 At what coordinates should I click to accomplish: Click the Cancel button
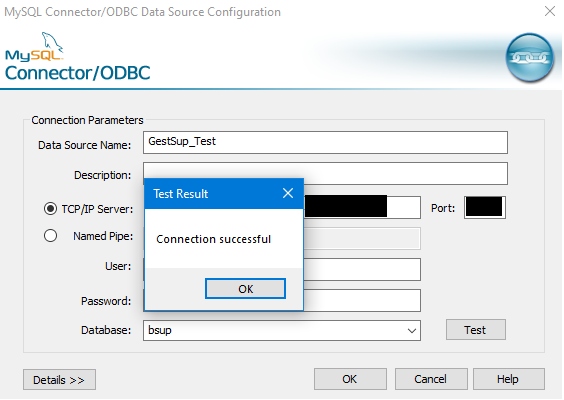coord(431,379)
